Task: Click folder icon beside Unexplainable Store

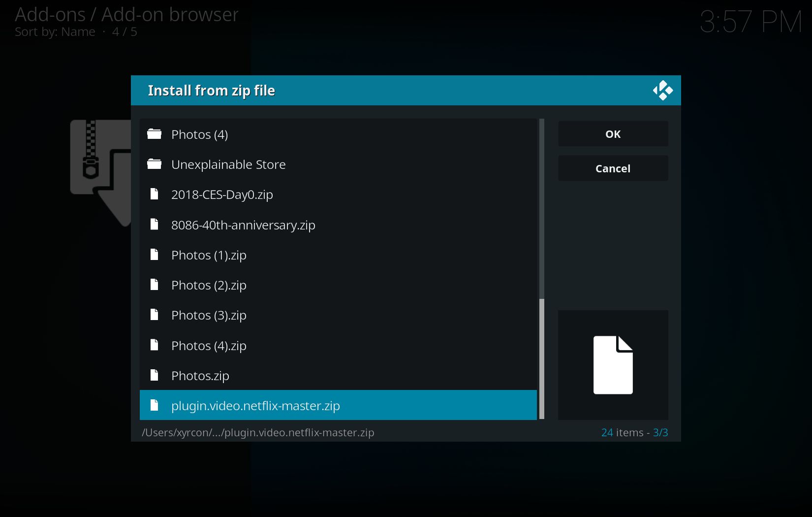Action: (154, 164)
